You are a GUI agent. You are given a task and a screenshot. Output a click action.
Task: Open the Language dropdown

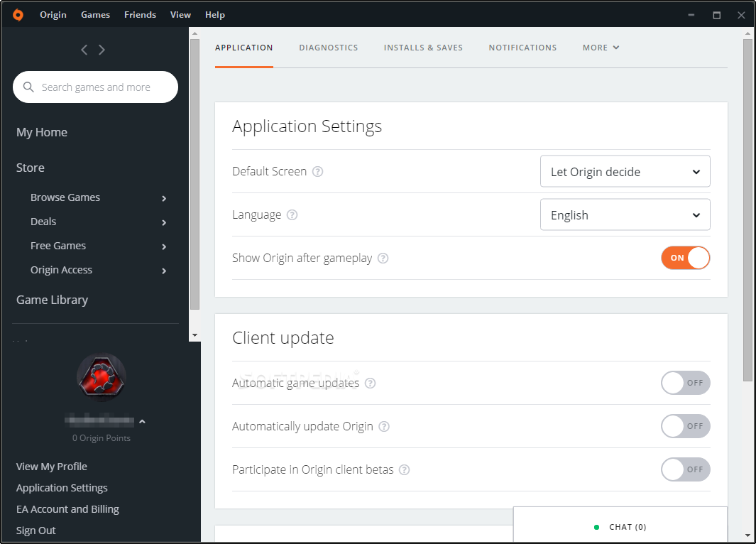pyautogui.click(x=625, y=214)
